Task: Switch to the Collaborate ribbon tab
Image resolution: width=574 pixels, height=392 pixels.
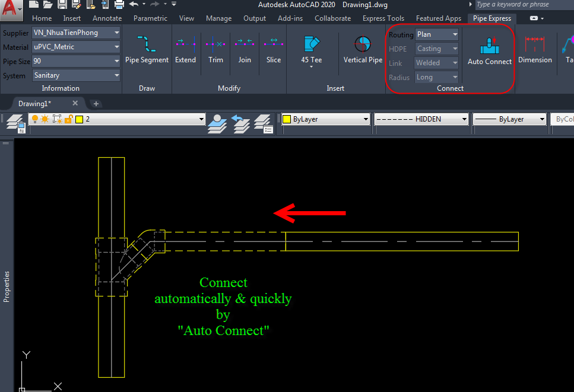Action: [333, 18]
